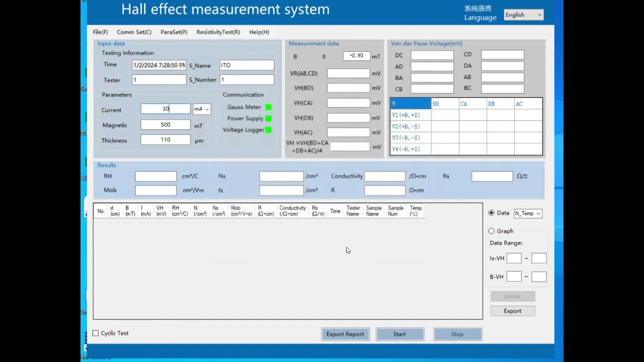This screenshot has width=644, height=362.
Task: Click the R resistivity result field
Action: pyautogui.click(x=385, y=191)
